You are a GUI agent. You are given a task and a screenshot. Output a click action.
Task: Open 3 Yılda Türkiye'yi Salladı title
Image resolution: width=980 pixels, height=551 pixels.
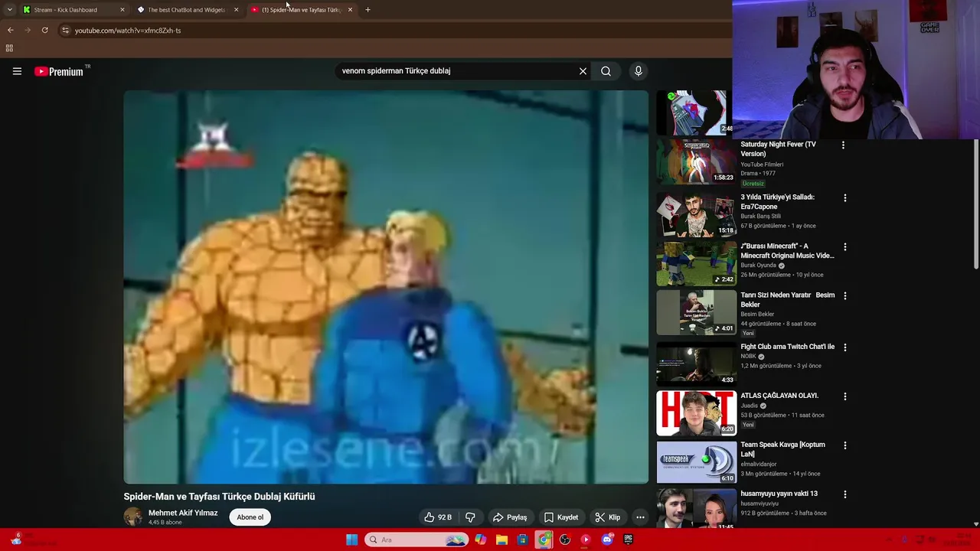point(777,201)
